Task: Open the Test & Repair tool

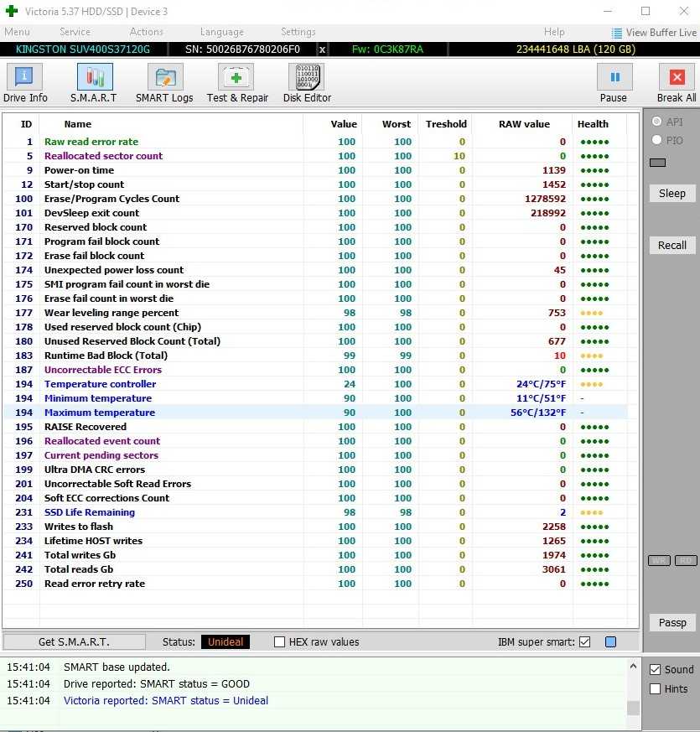Action: point(236,78)
